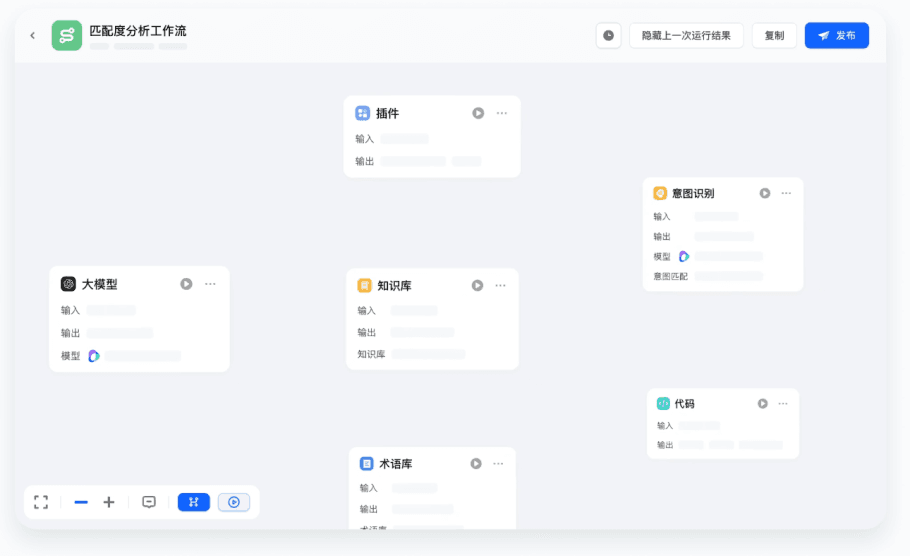Click the 意图识别 node icon
910x556 pixels.
tap(660, 193)
